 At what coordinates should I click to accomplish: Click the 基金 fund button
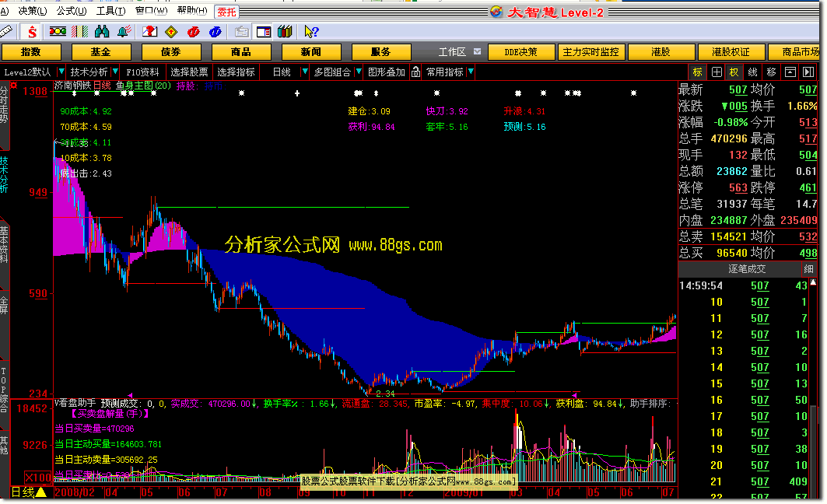coord(100,51)
